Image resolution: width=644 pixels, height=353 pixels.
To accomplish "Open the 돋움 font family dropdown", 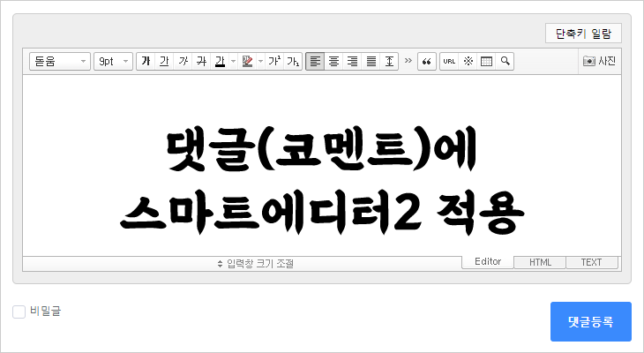I will click(60, 62).
